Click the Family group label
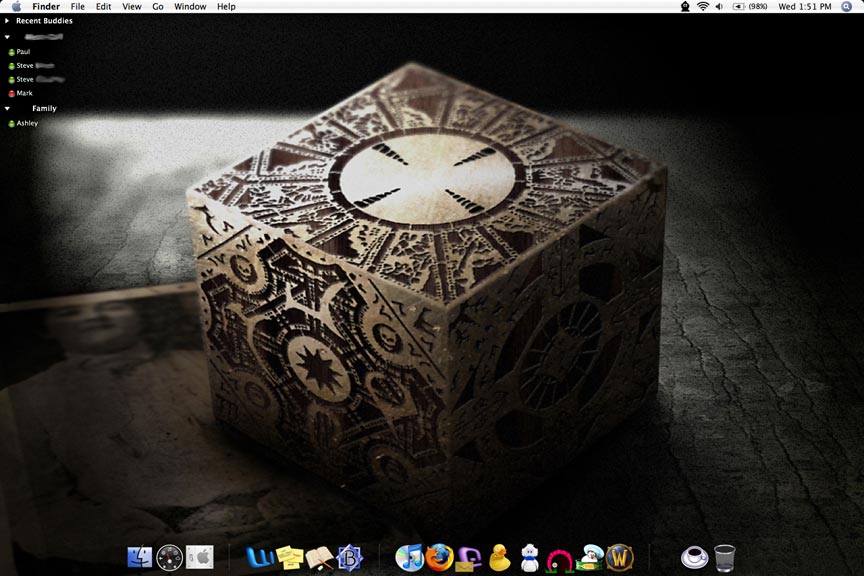The image size is (864, 576). point(44,109)
